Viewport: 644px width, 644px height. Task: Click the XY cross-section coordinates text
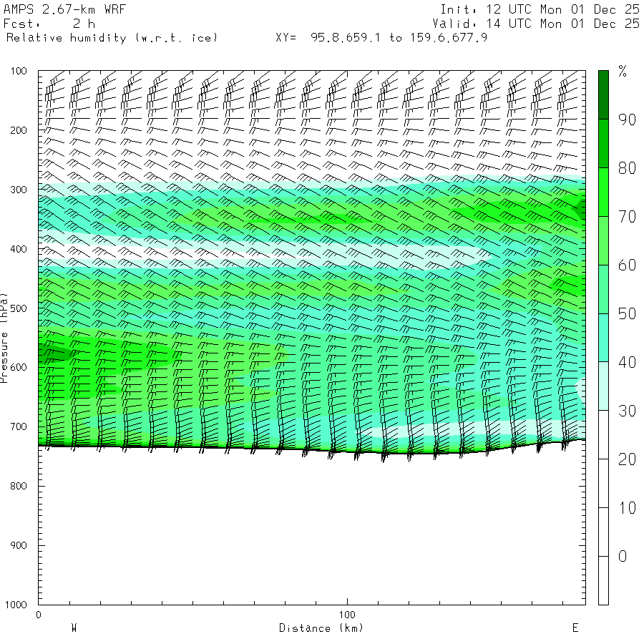click(x=381, y=38)
